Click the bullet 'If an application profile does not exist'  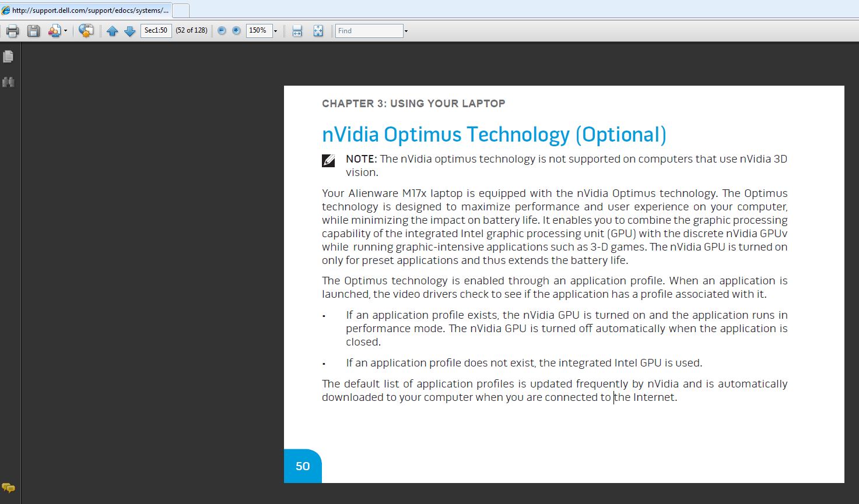tap(440, 363)
